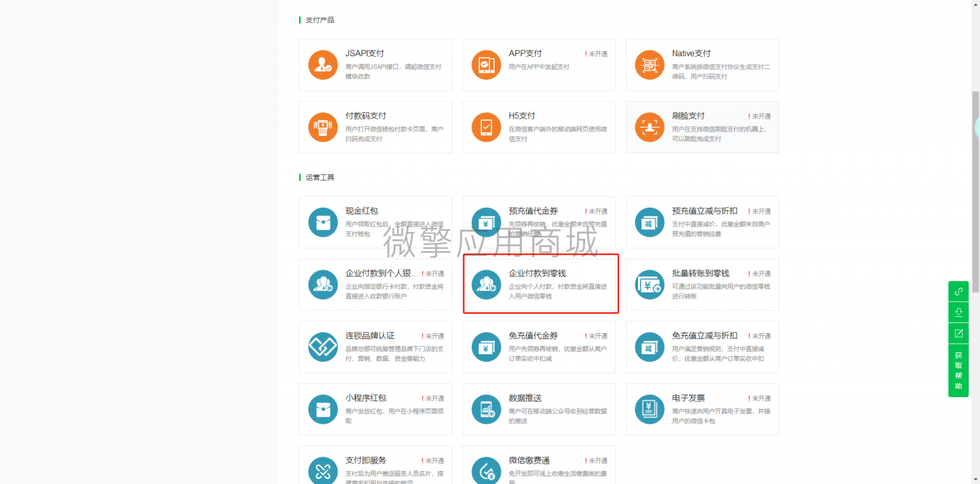Click 未开通 status on 刷脸支付 card
The image size is (980, 484).
[759, 116]
